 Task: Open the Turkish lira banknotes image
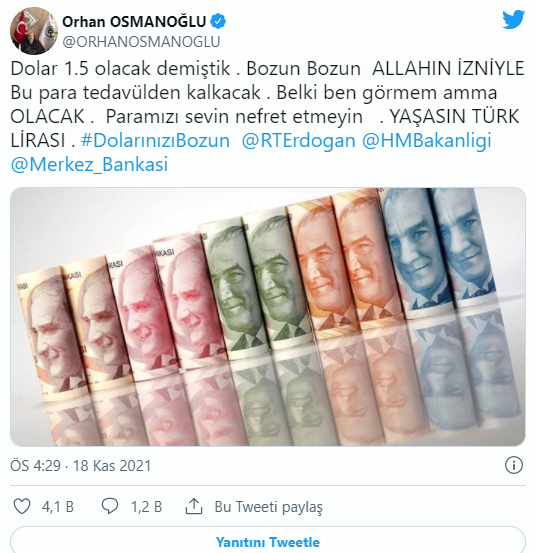(x=268, y=317)
